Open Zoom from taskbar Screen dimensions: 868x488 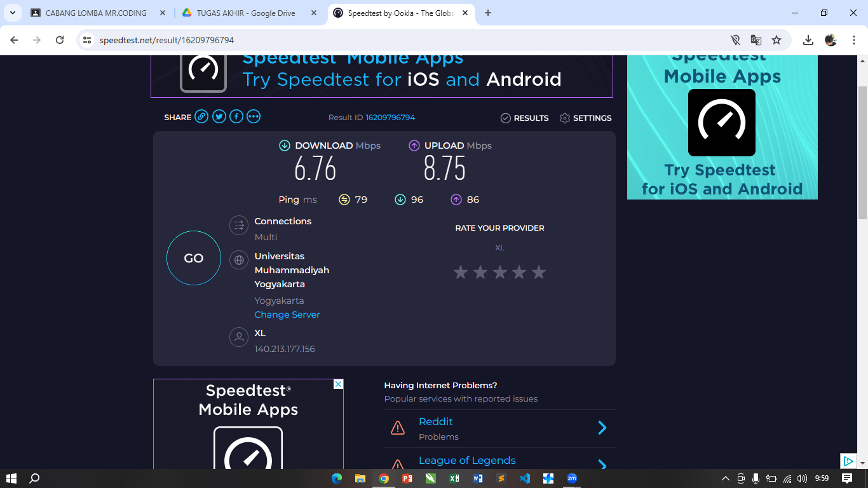coord(572,478)
